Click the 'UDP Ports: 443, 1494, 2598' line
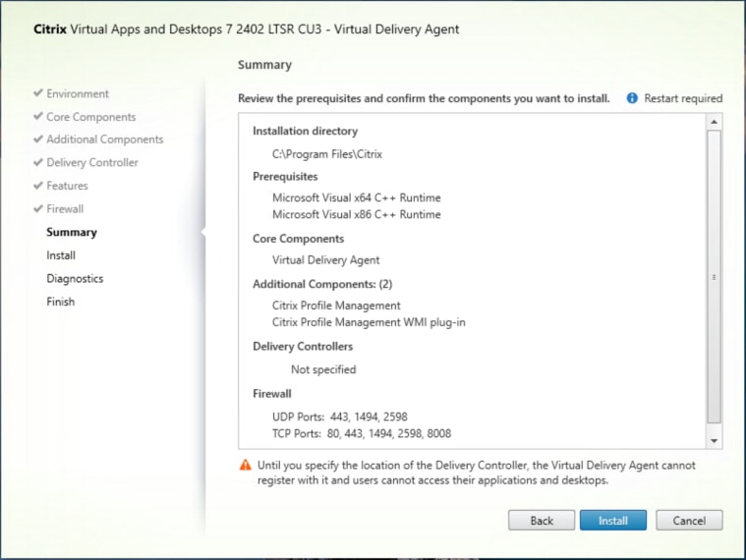Viewport: 746px width, 560px height. coord(340,417)
